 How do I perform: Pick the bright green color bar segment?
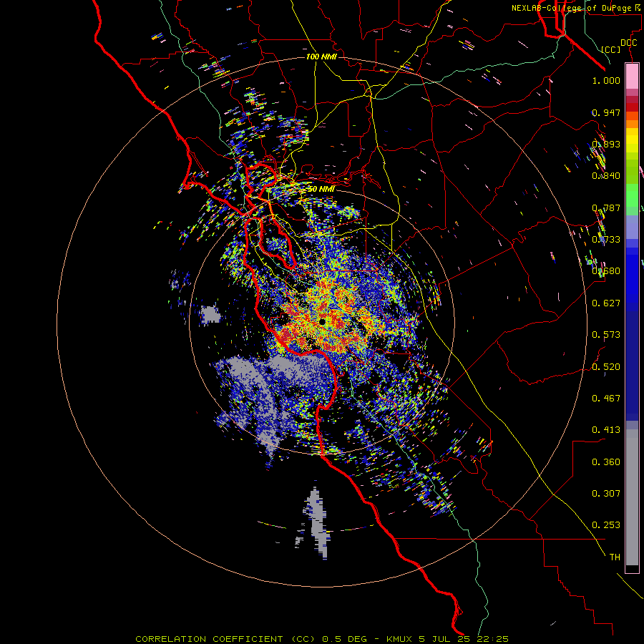[x=632, y=195]
